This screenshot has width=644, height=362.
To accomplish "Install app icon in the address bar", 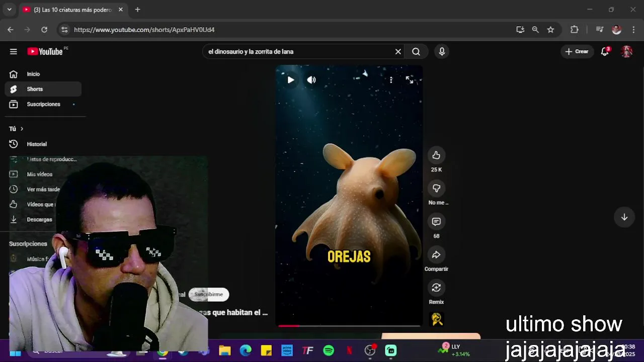I will [520, 30].
